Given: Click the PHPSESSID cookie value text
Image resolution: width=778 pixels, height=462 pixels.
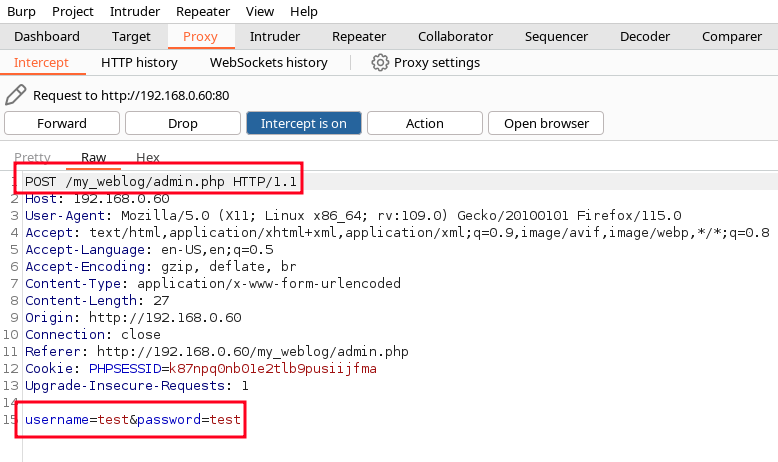Looking at the screenshot, I should 272,369.
